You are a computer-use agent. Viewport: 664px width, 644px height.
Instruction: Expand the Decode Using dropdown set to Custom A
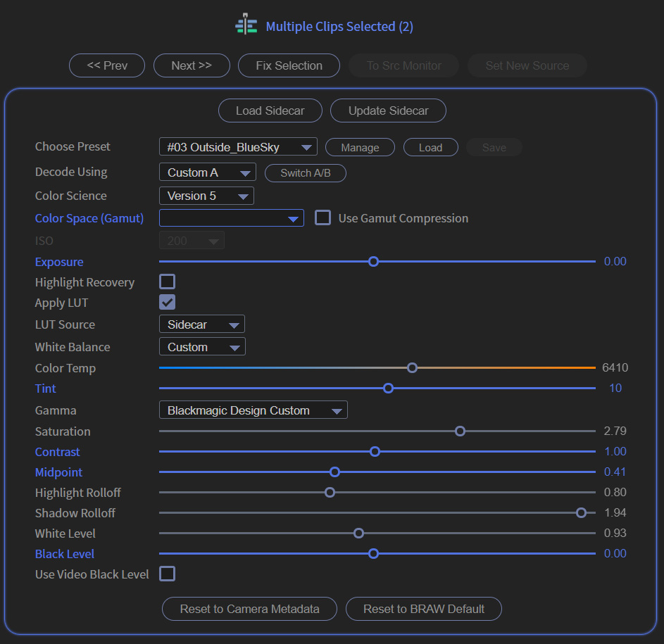click(207, 172)
